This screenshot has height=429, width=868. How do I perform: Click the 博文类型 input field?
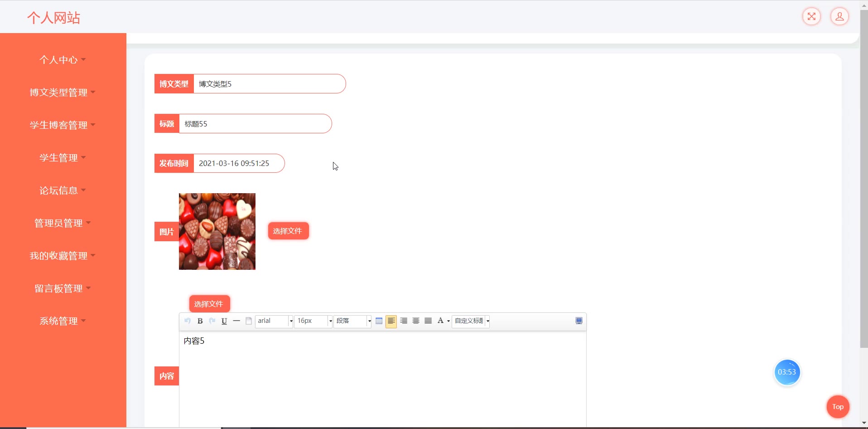(x=270, y=84)
